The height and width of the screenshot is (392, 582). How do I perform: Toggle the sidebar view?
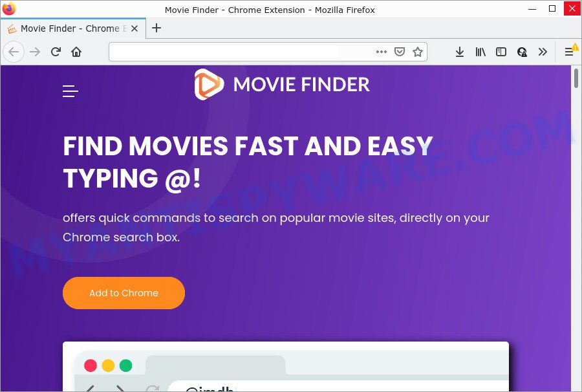(x=501, y=52)
